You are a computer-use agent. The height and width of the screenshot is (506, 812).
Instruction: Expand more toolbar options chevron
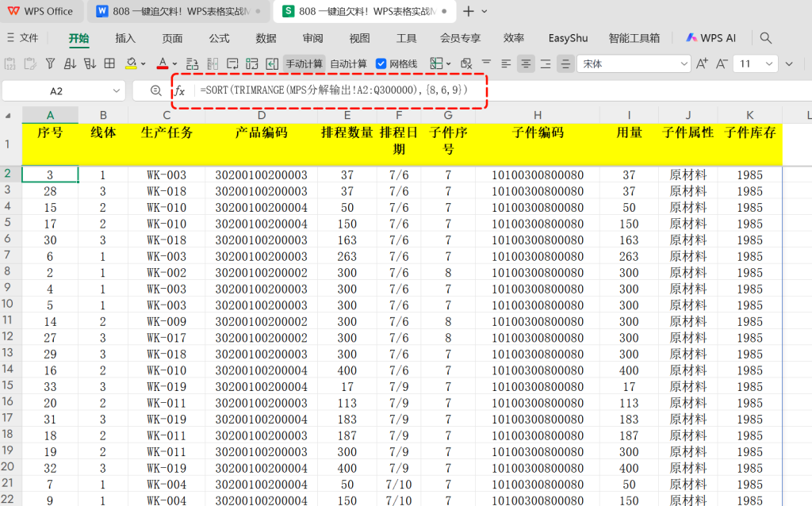pyautogui.click(x=789, y=64)
